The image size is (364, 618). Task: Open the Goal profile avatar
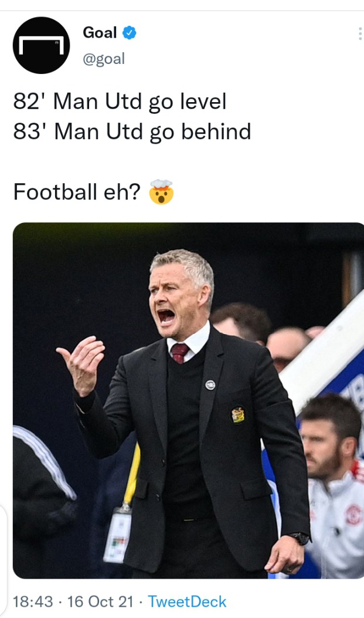tap(41, 45)
